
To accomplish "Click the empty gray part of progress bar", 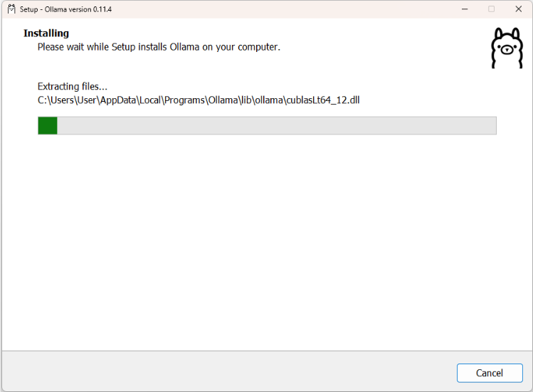I will click(x=276, y=126).
